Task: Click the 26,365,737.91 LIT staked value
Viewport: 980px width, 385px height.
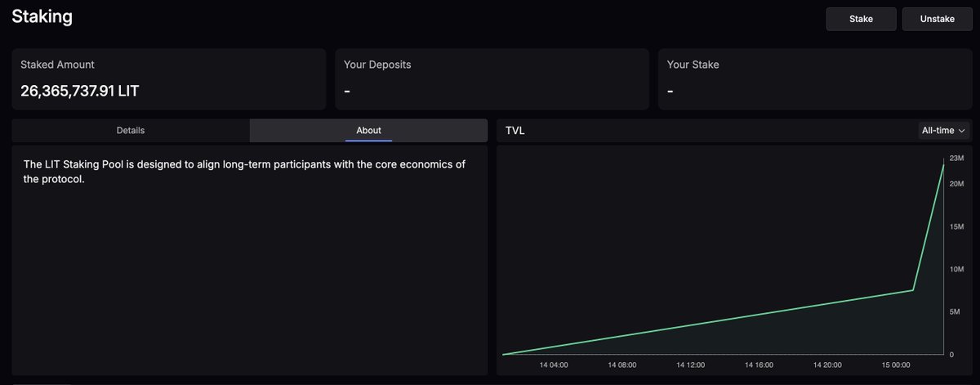Action: point(80,91)
